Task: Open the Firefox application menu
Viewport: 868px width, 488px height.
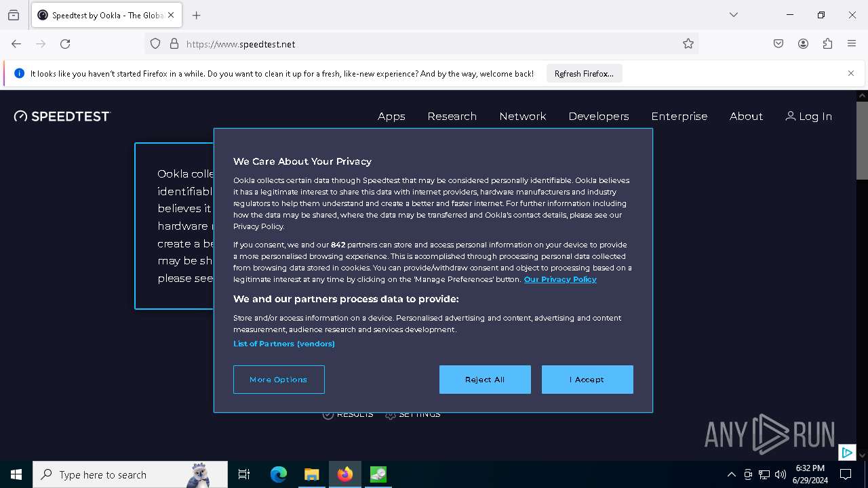Action: pos(852,43)
